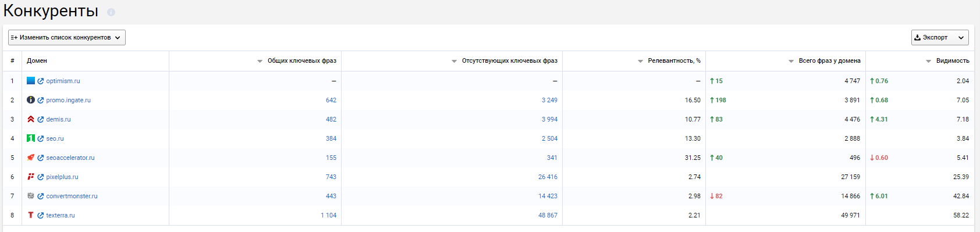980x232 pixels.
Task: Open external link icon for optimism.ru
Action: [x=41, y=81]
